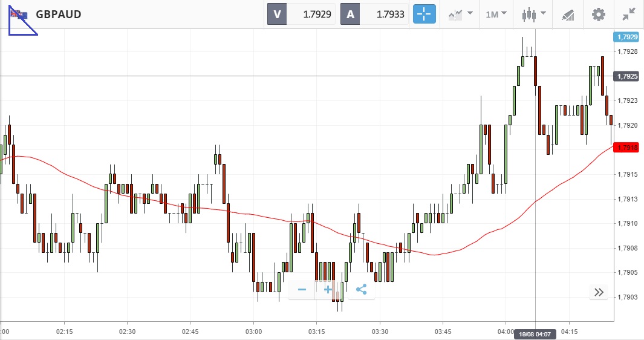Click the gray 1,7925 crosshair price label

(627, 76)
